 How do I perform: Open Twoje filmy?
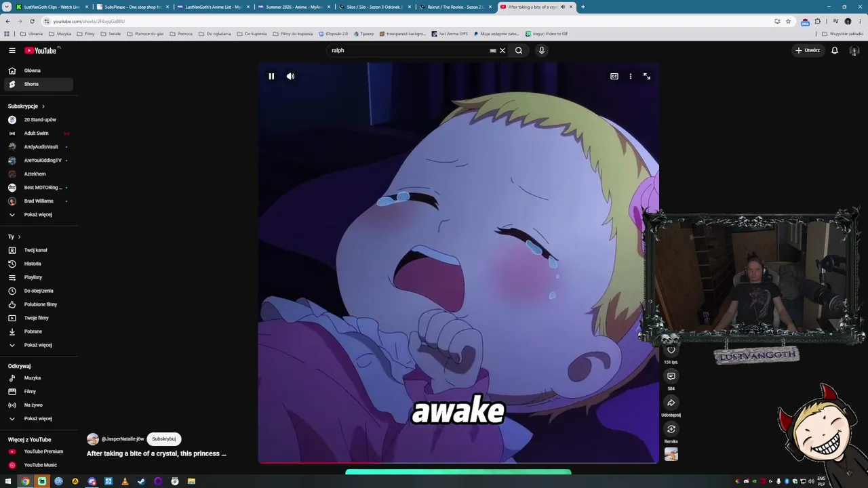point(38,318)
